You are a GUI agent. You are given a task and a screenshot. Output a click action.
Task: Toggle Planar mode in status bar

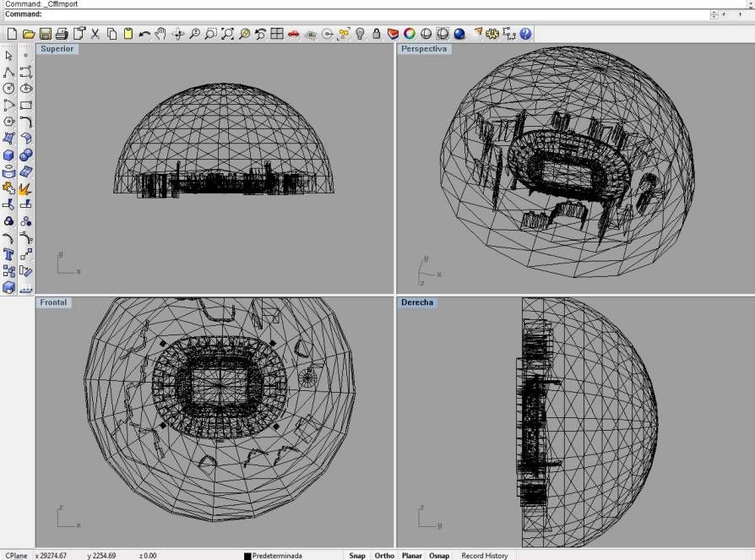pos(412,555)
